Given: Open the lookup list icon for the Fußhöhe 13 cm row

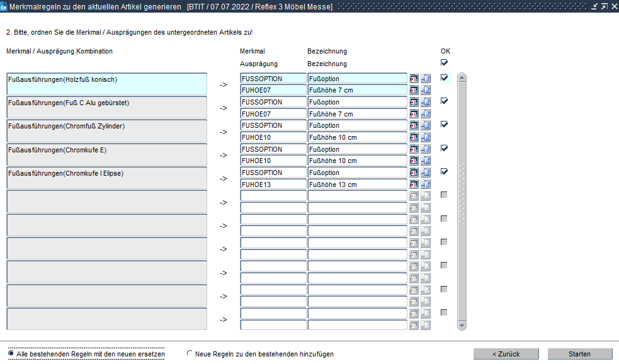Looking at the screenshot, I should coord(414,185).
